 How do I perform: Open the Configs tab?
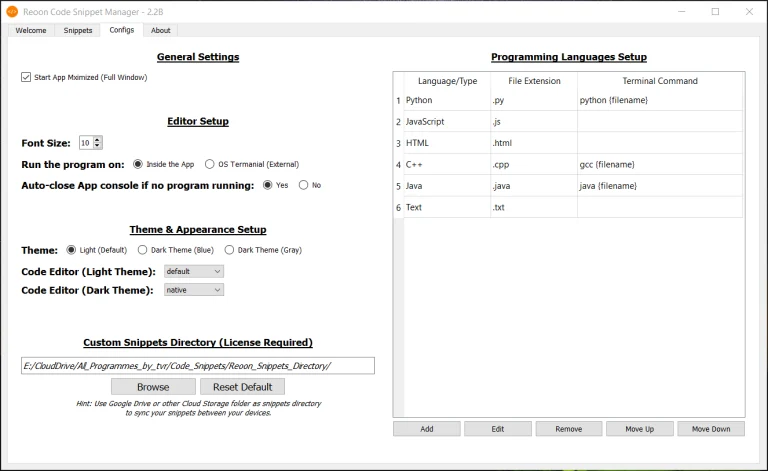(x=121, y=30)
